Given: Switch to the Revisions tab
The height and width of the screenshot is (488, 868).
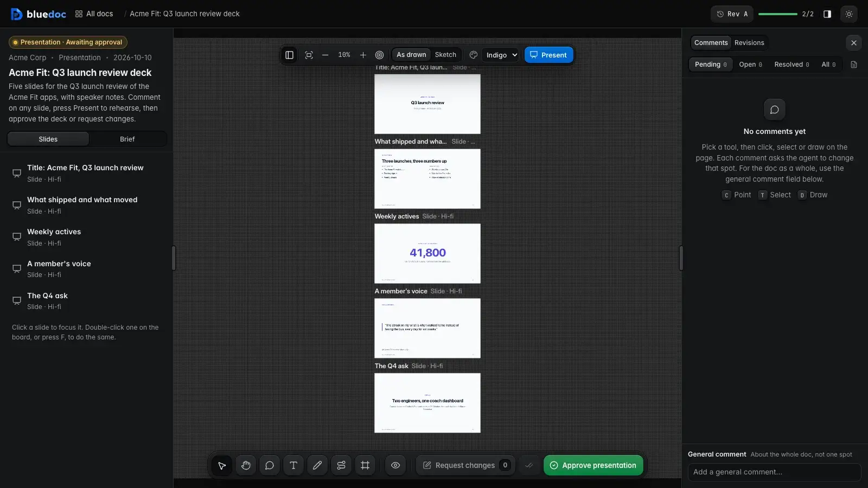Looking at the screenshot, I should tap(749, 43).
